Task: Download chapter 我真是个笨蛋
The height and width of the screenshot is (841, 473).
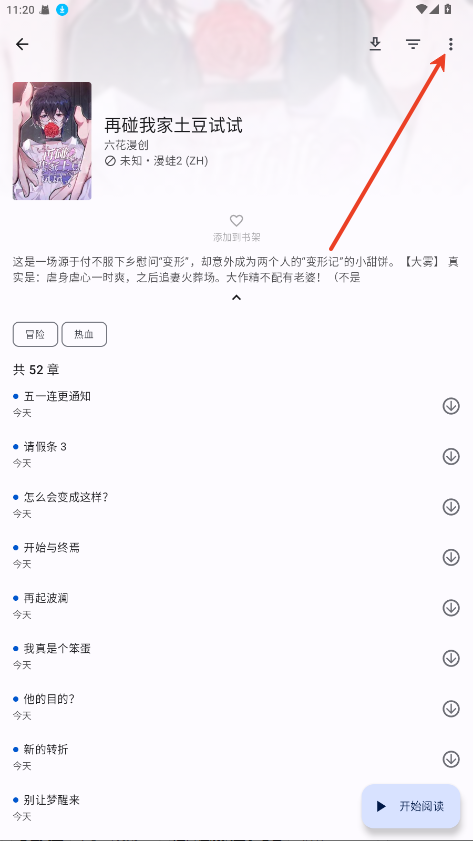Action: (451, 658)
